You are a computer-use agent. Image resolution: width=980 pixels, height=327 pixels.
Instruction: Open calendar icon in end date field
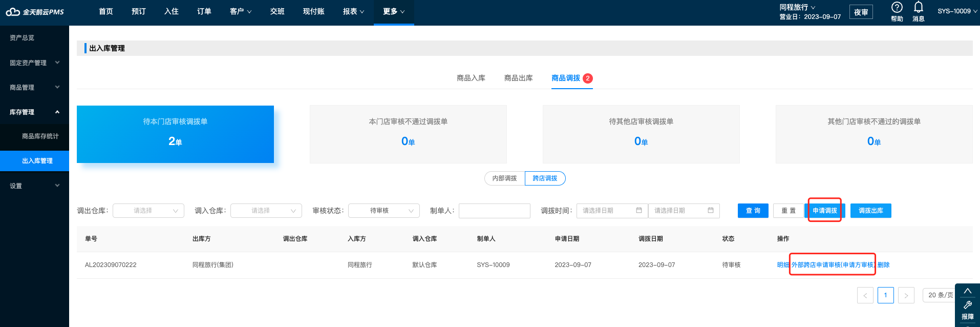[711, 210]
